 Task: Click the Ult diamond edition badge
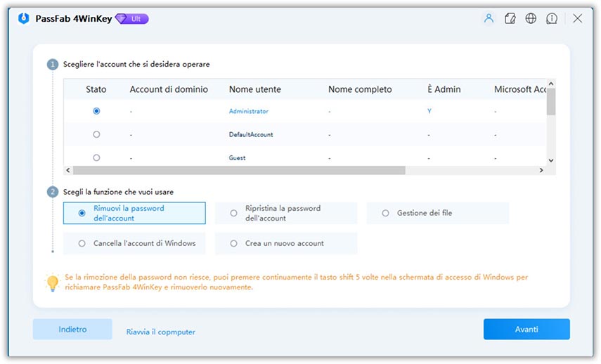132,19
